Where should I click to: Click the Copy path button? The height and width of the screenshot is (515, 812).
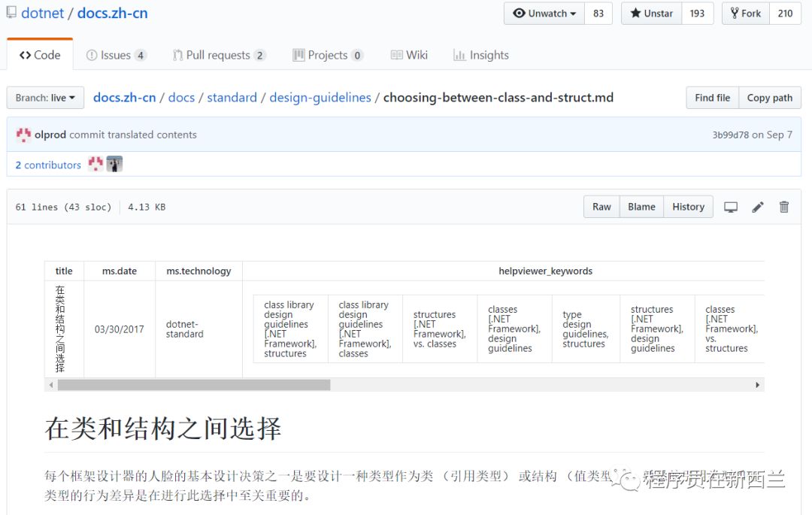pos(770,98)
